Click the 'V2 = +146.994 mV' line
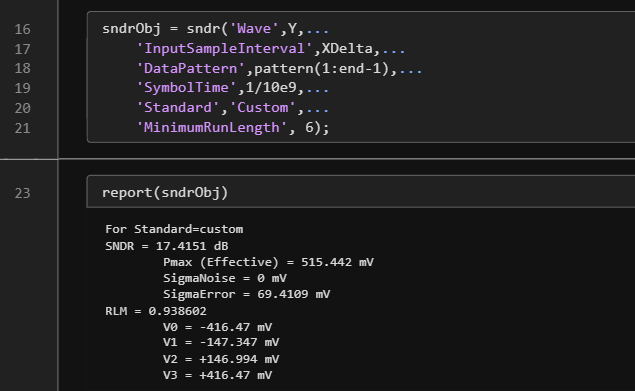The height and width of the screenshot is (391, 635). pyautogui.click(x=221, y=359)
